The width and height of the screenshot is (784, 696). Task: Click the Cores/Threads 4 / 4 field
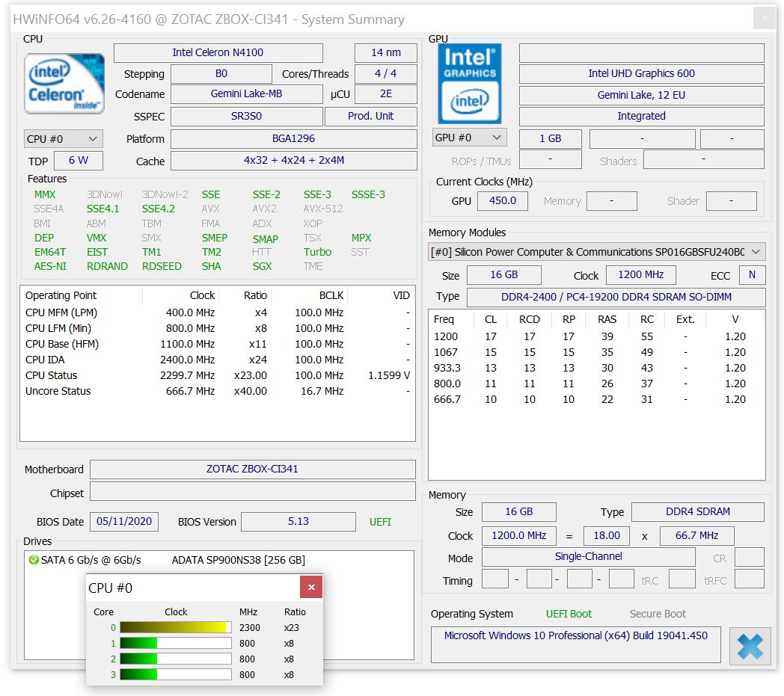point(385,73)
